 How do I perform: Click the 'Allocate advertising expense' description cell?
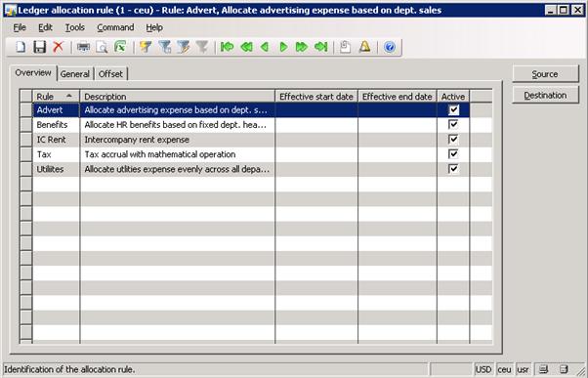pos(178,109)
